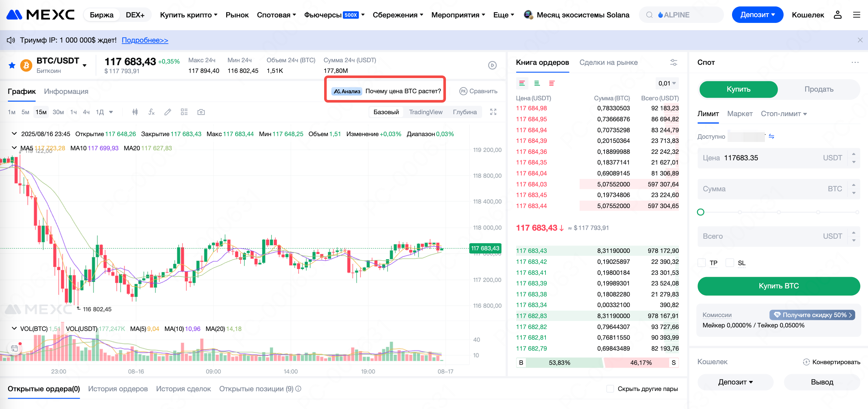The height and width of the screenshot is (409, 868).
Task: Open Стоп-лимит order type dropdown
Action: (784, 114)
